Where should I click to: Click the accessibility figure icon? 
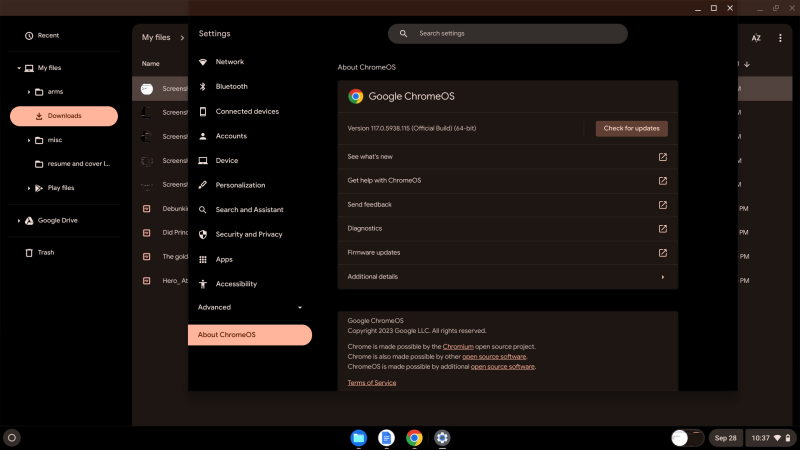pyautogui.click(x=203, y=284)
